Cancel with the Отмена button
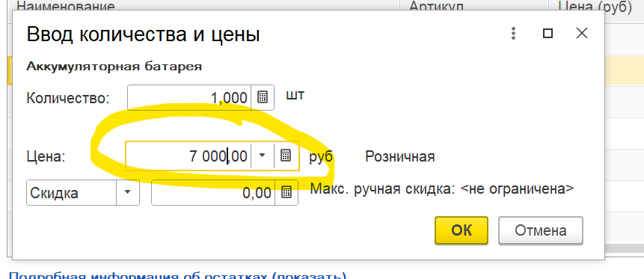Screen dimensions: 644x279 541,230
